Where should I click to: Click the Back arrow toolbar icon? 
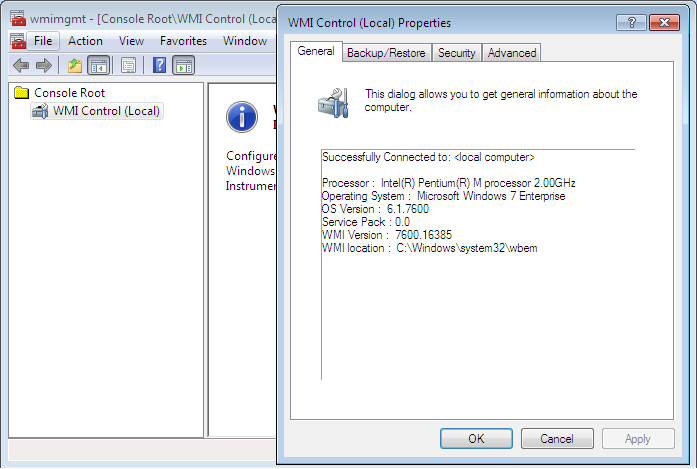(x=20, y=66)
